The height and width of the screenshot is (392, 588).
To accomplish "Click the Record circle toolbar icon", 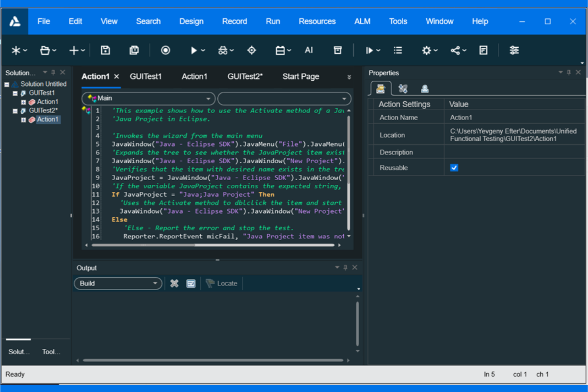I will tap(166, 50).
